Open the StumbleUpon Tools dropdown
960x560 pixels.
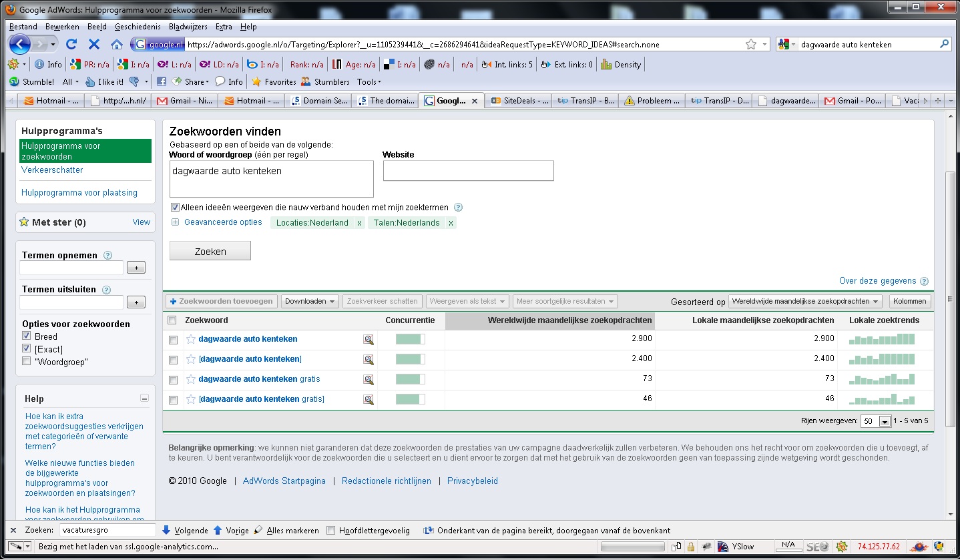pos(369,82)
